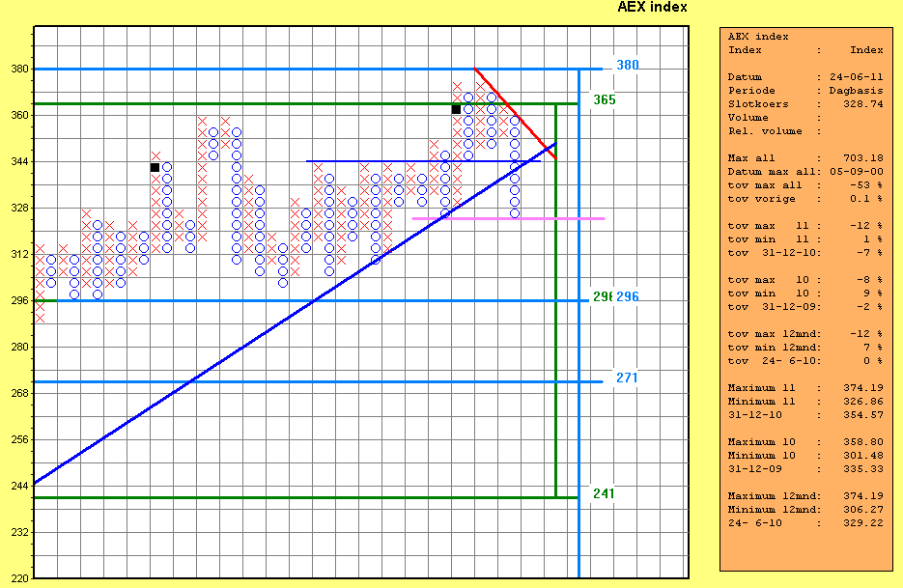Click the AEX index chart title
The height and width of the screenshot is (588, 903).
click(x=652, y=7)
